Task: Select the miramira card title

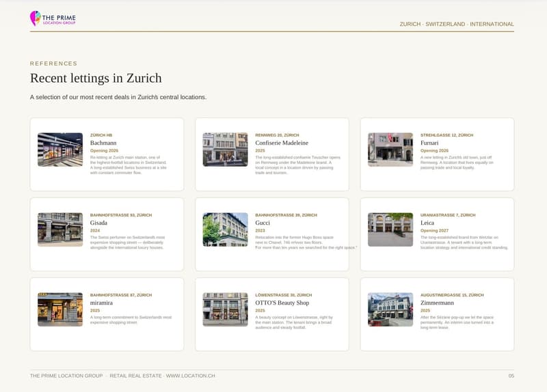Action: [101, 303]
